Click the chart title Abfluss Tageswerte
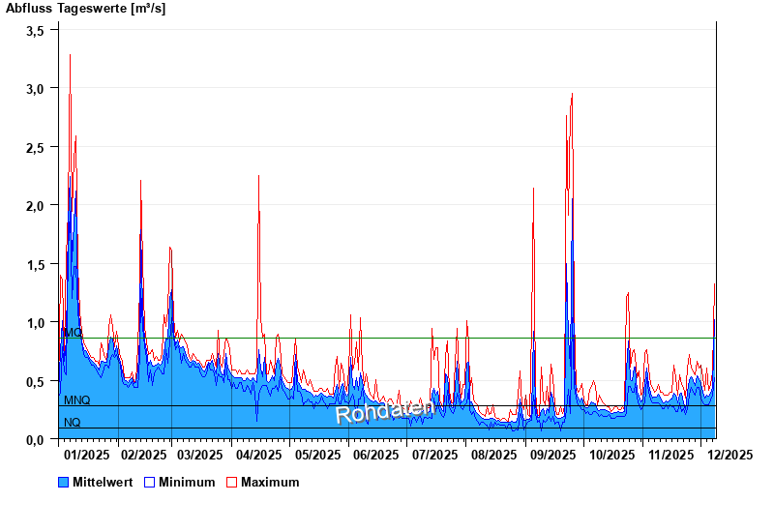 click(86, 9)
